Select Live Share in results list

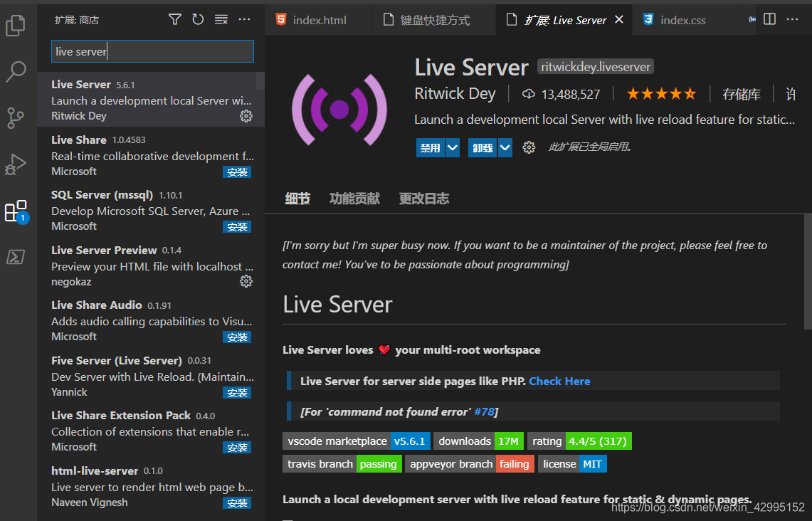(x=151, y=155)
